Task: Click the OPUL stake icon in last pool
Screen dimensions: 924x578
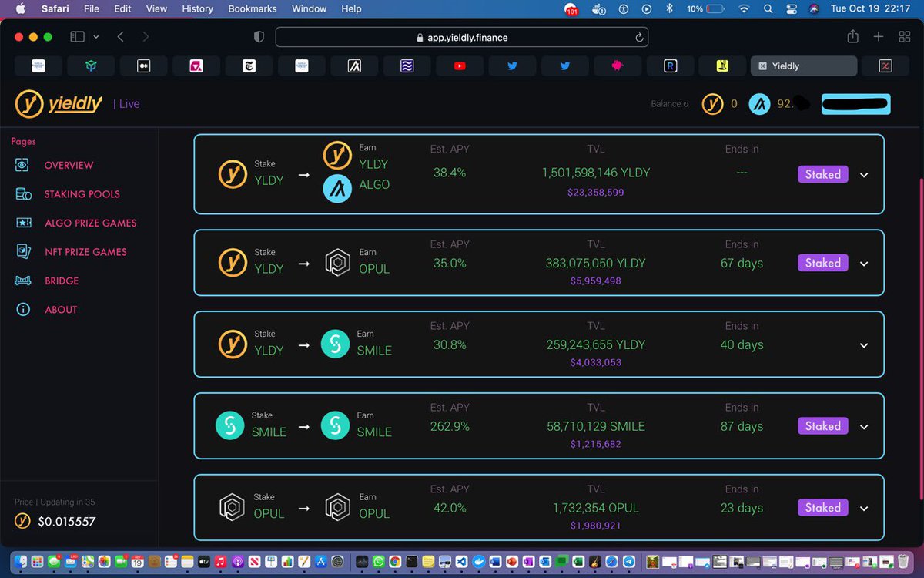Action: (x=232, y=508)
